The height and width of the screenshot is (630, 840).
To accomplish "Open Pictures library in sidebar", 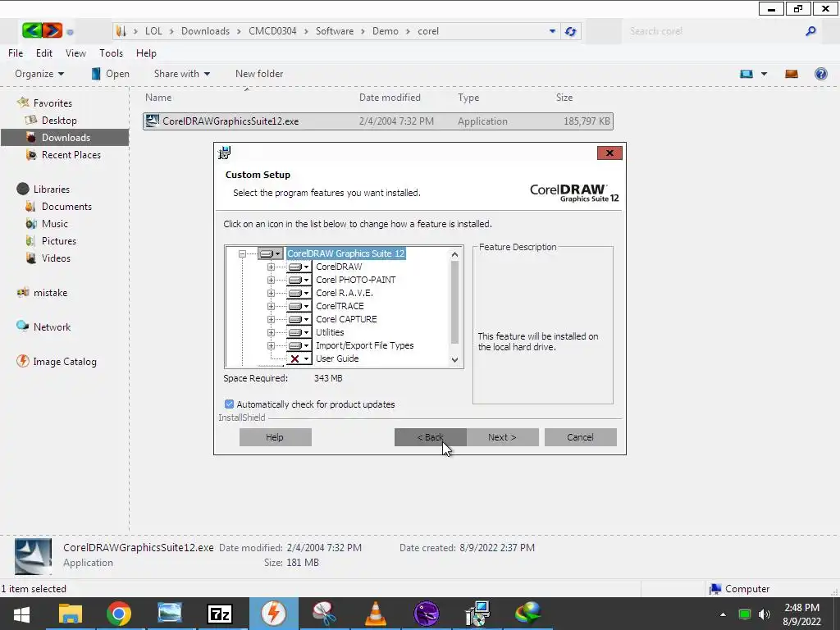I will [x=58, y=241].
